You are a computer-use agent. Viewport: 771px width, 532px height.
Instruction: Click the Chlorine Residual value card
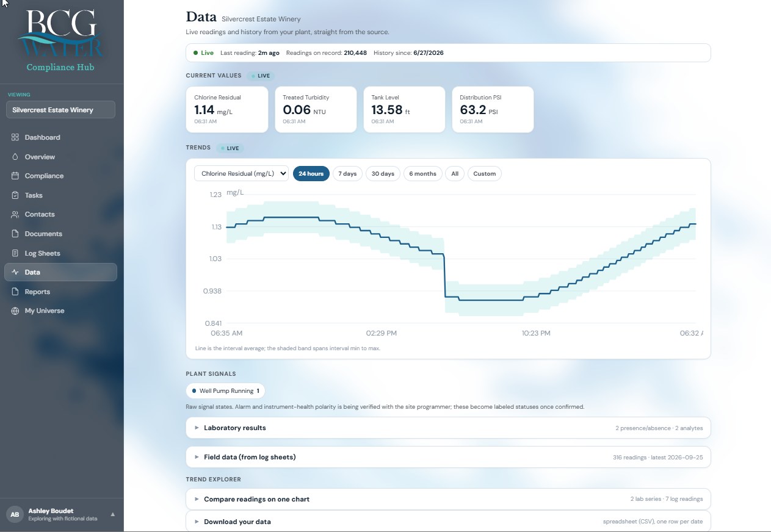227,109
